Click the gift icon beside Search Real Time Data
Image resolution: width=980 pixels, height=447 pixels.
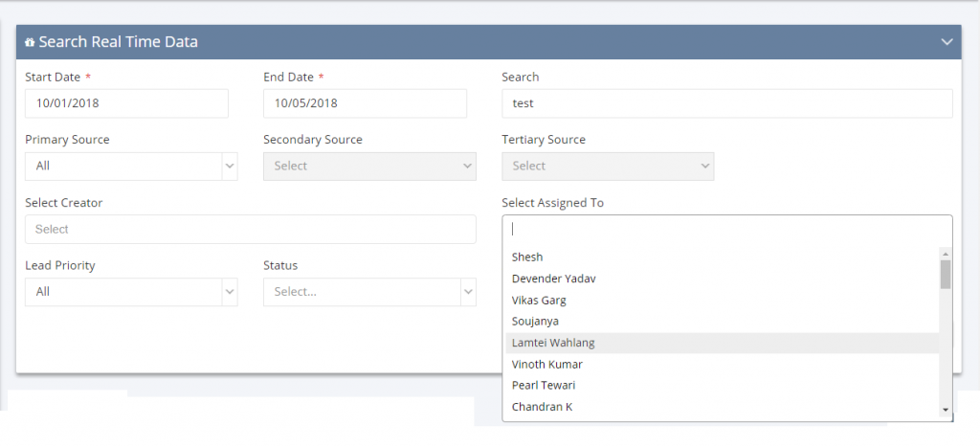click(30, 42)
